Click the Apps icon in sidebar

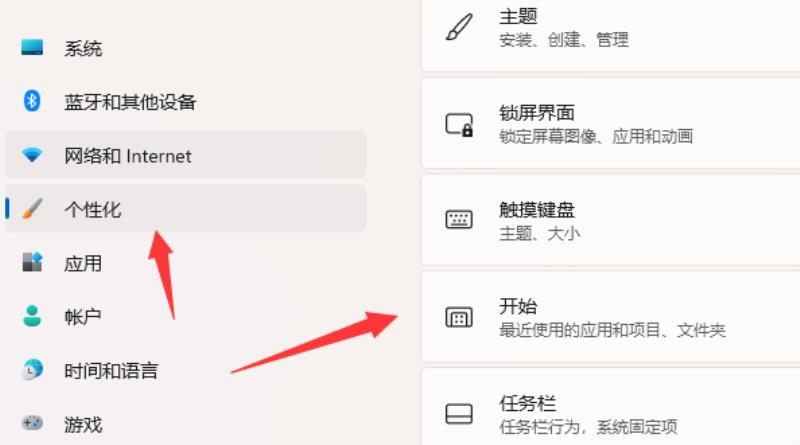tap(32, 262)
